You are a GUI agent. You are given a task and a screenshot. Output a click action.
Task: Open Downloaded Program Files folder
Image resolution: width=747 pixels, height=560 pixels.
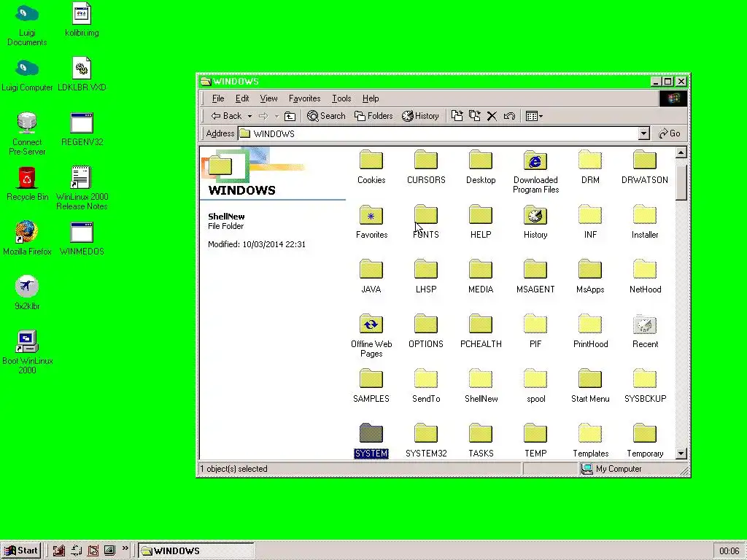pyautogui.click(x=535, y=171)
